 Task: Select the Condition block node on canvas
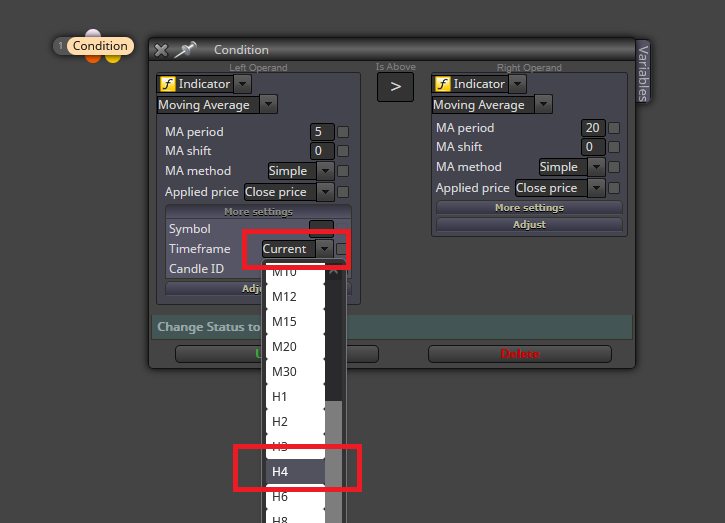pyautogui.click(x=100, y=46)
